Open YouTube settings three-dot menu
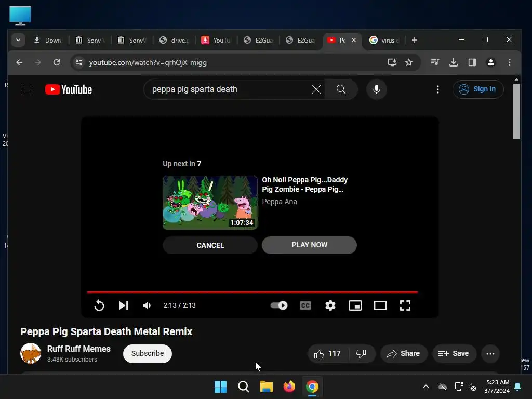This screenshot has height=399, width=532. [x=438, y=89]
